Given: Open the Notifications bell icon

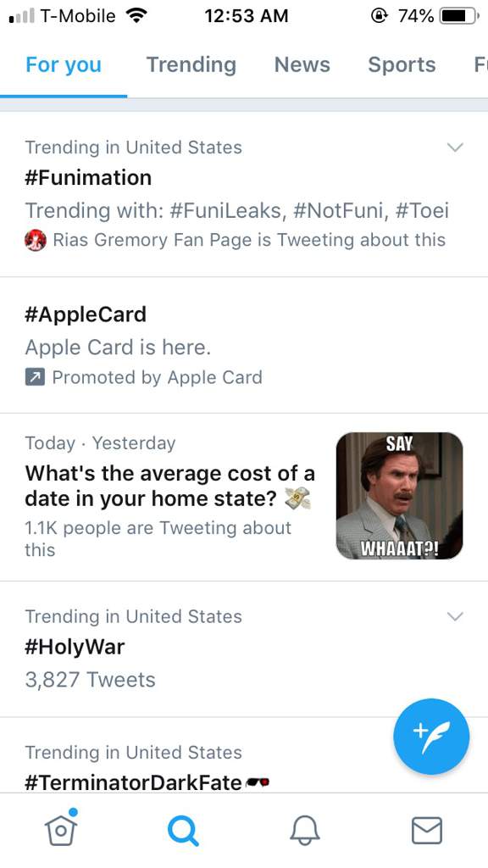Looking at the screenshot, I should click(x=305, y=831).
